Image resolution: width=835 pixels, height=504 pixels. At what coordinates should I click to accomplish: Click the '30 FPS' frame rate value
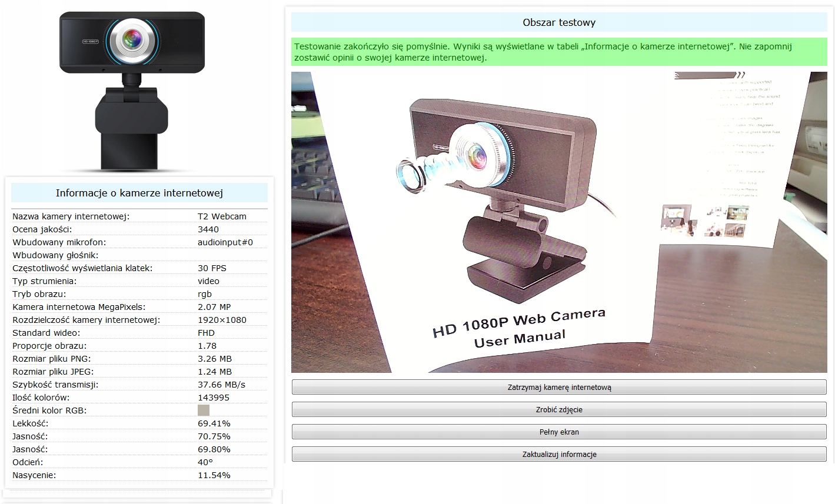(x=212, y=268)
